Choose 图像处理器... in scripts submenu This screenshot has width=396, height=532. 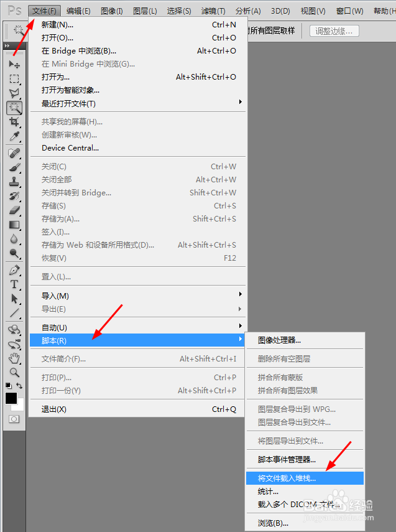305,340
